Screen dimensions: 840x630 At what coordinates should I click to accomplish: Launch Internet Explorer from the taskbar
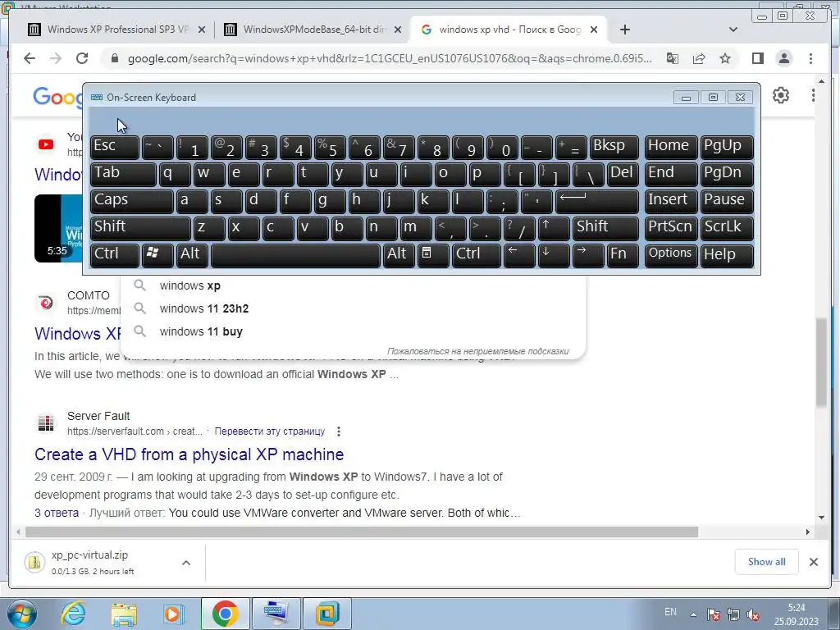pos(73,614)
